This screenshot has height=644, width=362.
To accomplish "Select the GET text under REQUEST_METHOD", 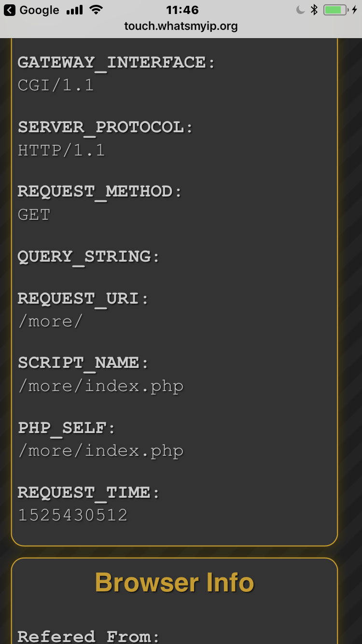I will coord(33,214).
